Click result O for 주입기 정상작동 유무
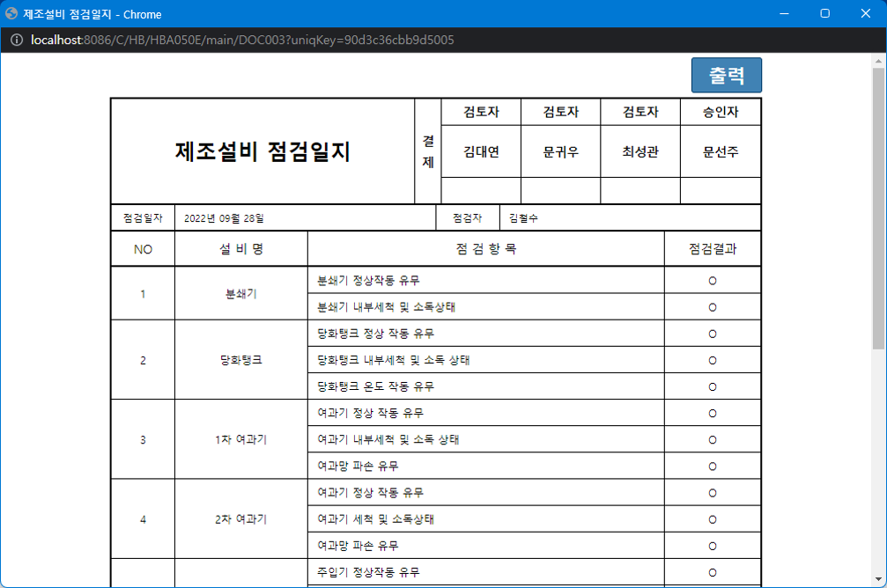This screenshot has width=887, height=588. point(713,573)
